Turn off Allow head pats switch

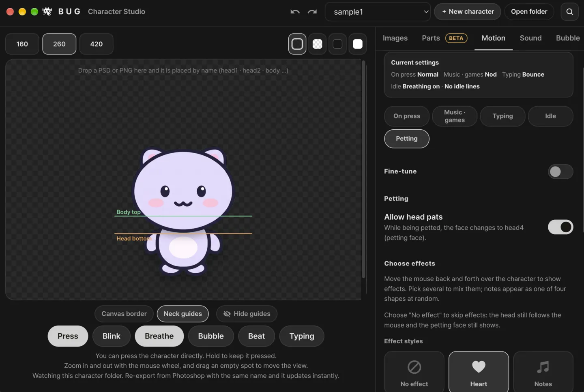560,227
